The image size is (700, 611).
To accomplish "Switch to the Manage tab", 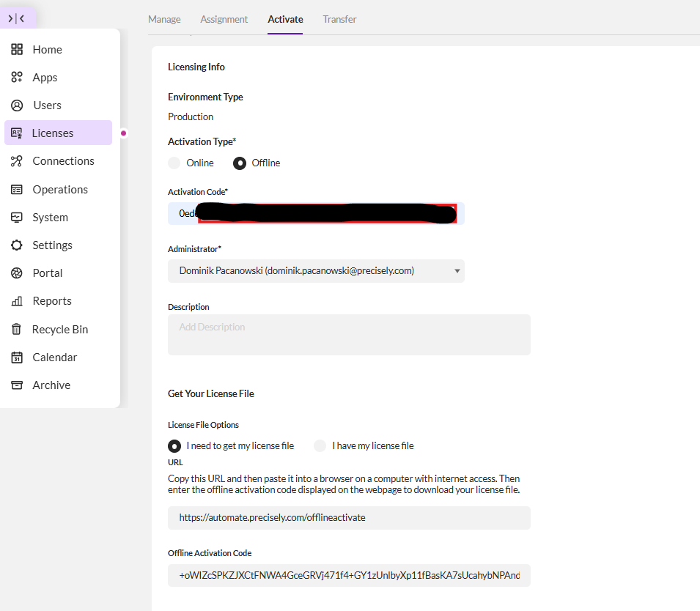I will 164,19.
